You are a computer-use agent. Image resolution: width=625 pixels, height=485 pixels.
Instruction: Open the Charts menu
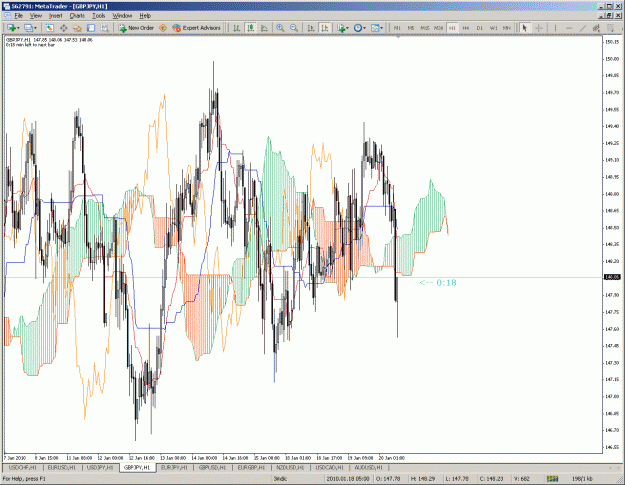(77, 16)
